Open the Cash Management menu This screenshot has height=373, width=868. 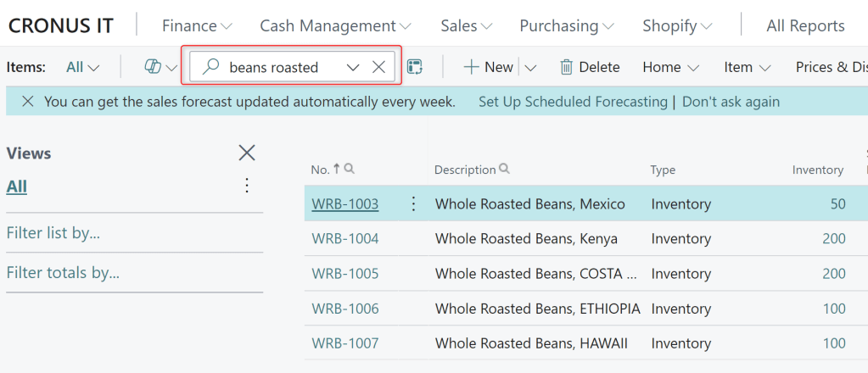click(336, 26)
